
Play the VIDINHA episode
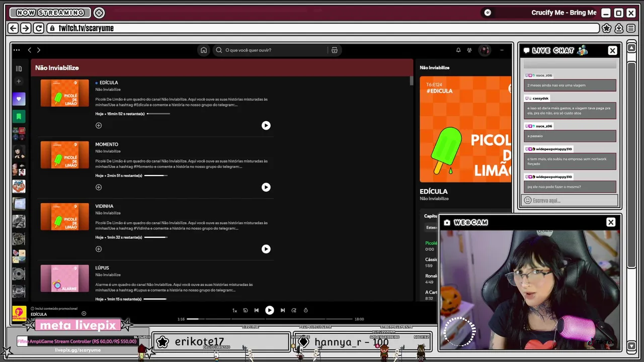[x=266, y=249]
